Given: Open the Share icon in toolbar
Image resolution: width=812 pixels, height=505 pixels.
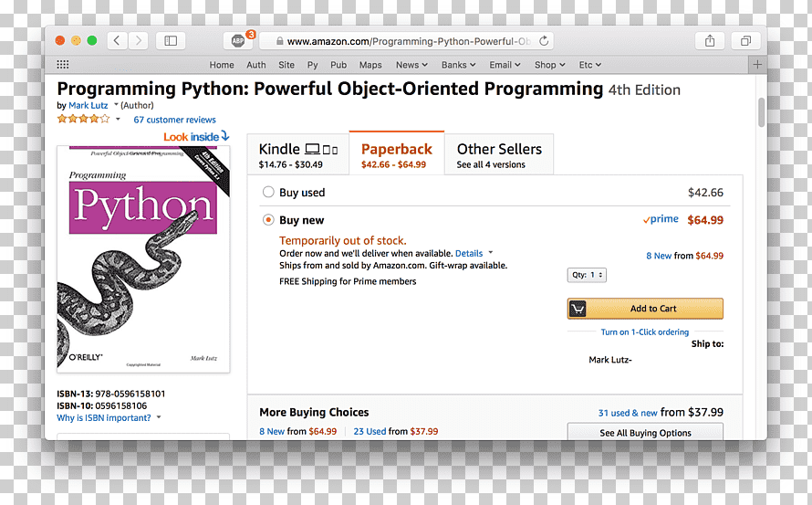Looking at the screenshot, I should [x=710, y=40].
